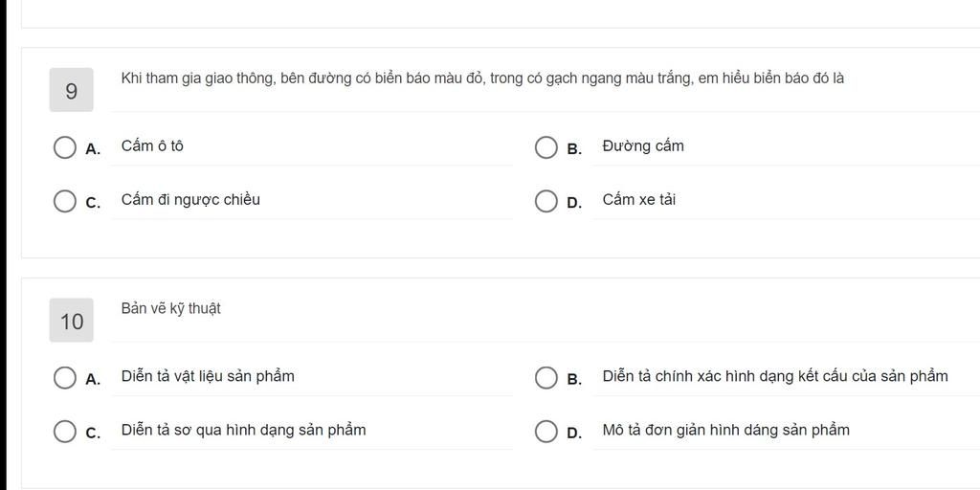Click the question number 9 badge
The width and height of the screenshot is (980, 490).
pos(72,91)
